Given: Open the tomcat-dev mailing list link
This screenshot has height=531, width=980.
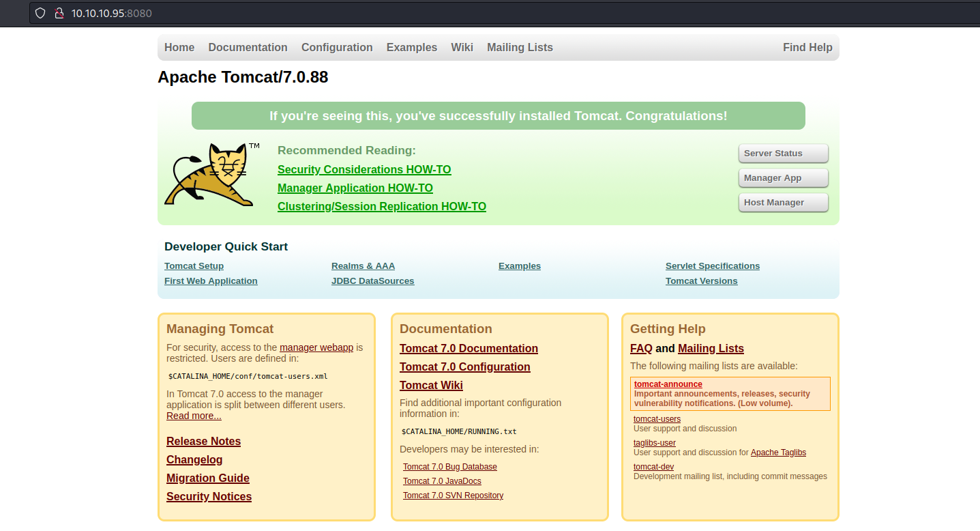Looking at the screenshot, I should tap(653, 467).
